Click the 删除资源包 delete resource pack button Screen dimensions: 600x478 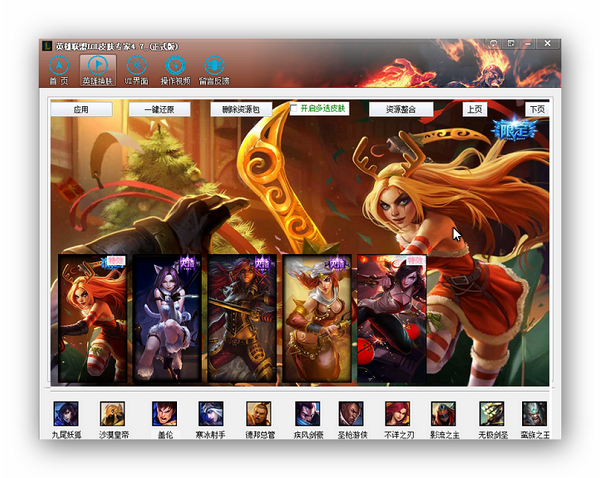241,109
